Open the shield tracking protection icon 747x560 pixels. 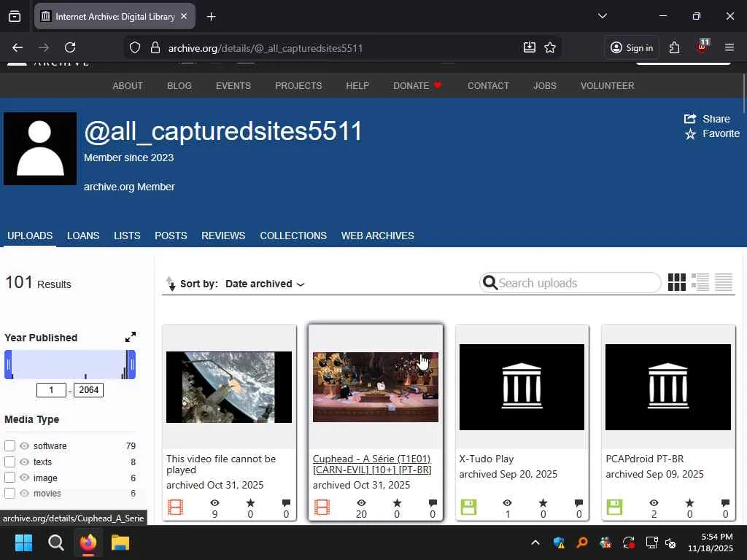(135, 47)
